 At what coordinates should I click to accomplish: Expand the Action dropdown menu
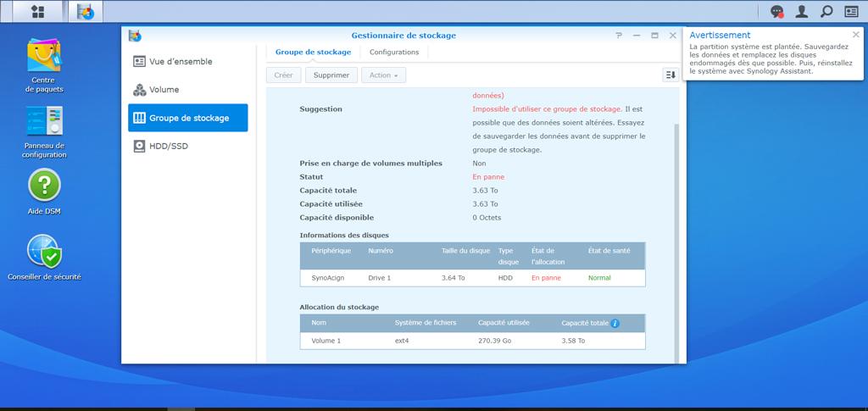coord(383,75)
